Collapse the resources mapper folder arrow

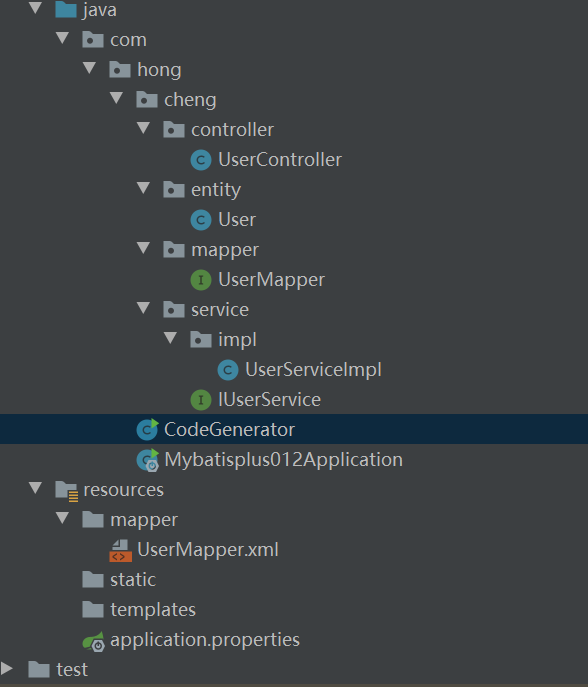(x=63, y=518)
